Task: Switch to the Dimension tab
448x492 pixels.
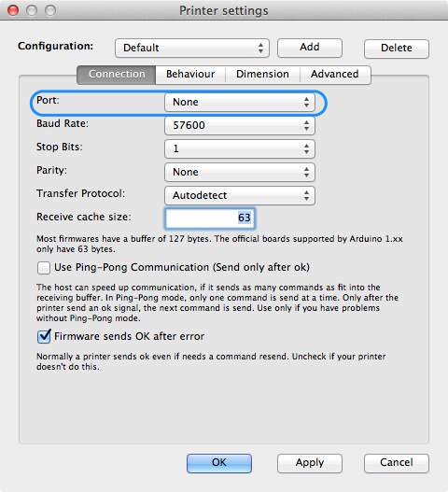Action: 262,75
